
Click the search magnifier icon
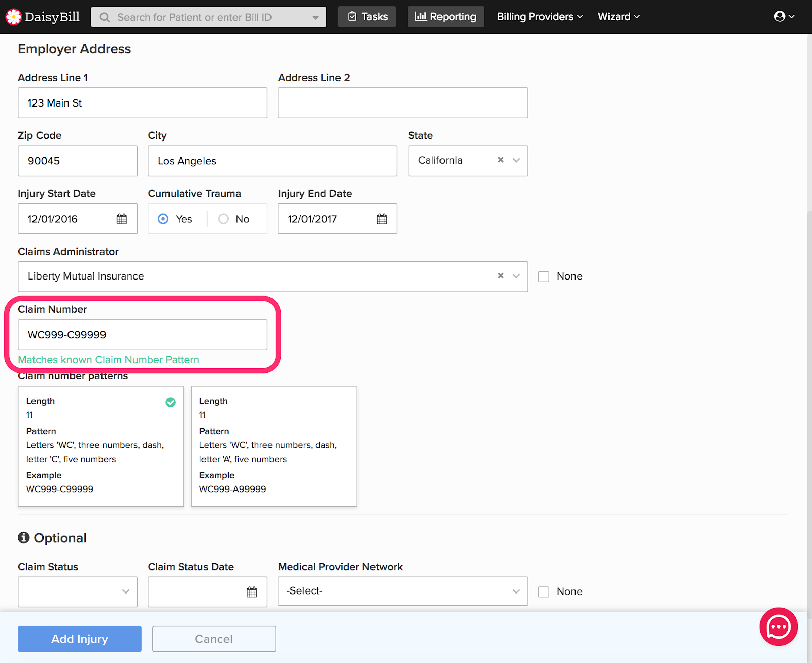(105, 17)
